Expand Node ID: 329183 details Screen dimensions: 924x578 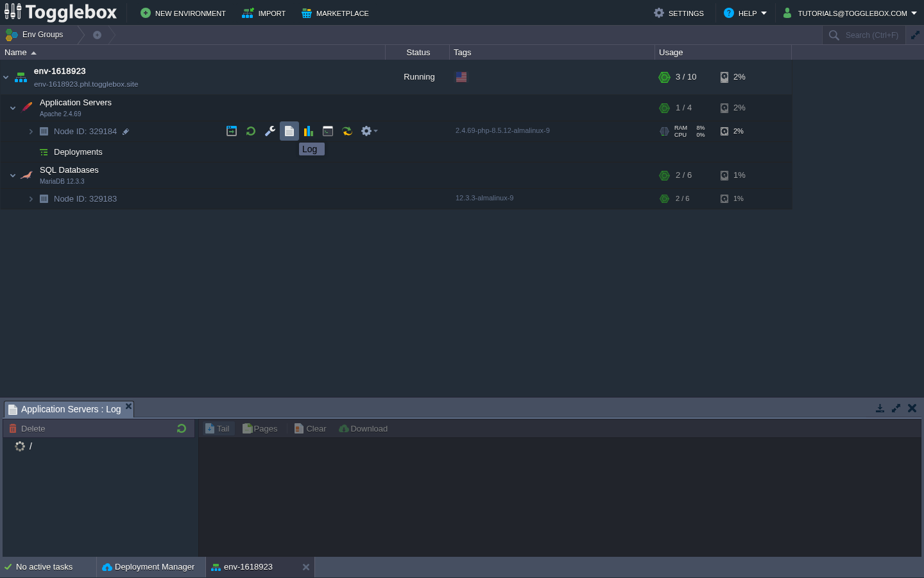point(31,199)
